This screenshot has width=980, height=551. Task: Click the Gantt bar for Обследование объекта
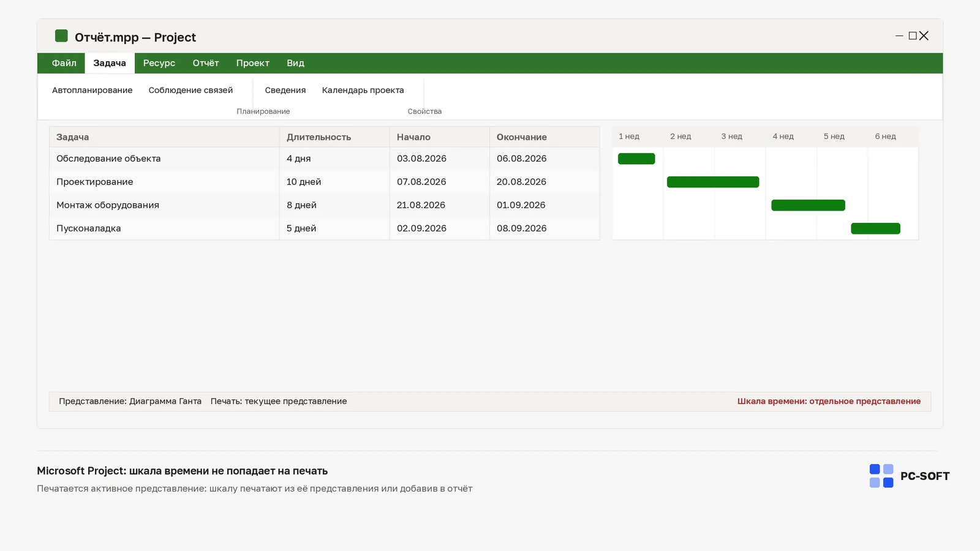pyautogui.click(x=636, y=159)
